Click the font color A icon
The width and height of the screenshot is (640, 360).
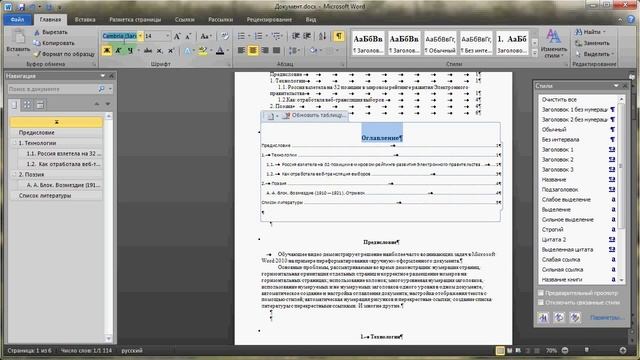220,51
